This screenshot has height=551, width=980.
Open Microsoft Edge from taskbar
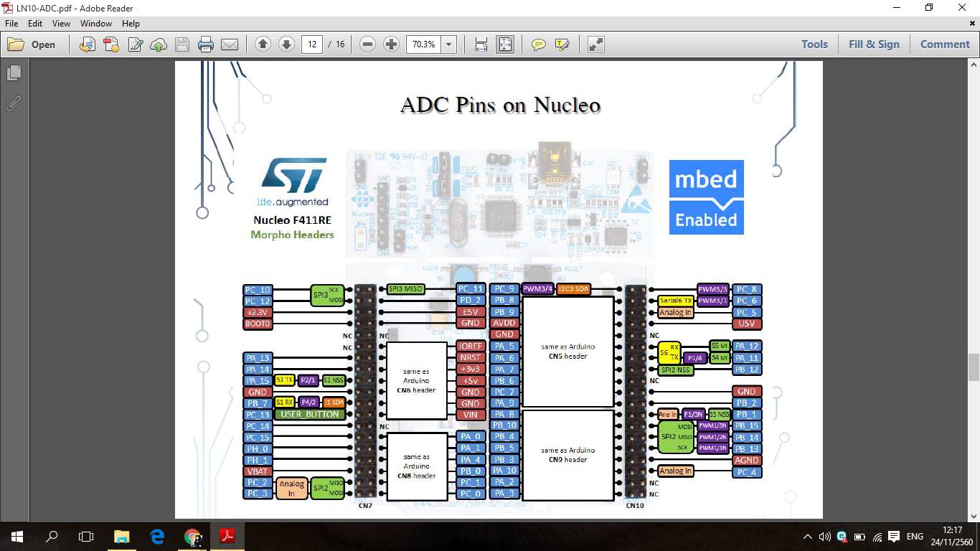point(157,537)
